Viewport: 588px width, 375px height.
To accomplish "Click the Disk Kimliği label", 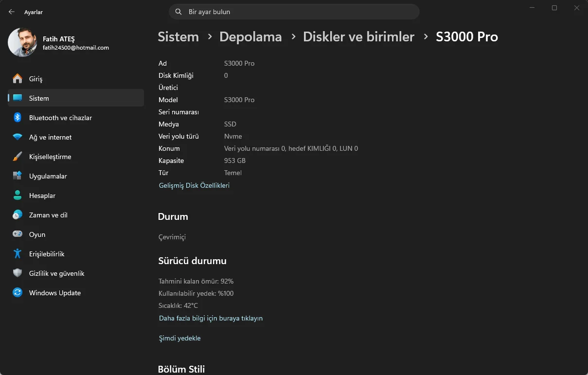I will pyautogui.click(x=176, y=75).
